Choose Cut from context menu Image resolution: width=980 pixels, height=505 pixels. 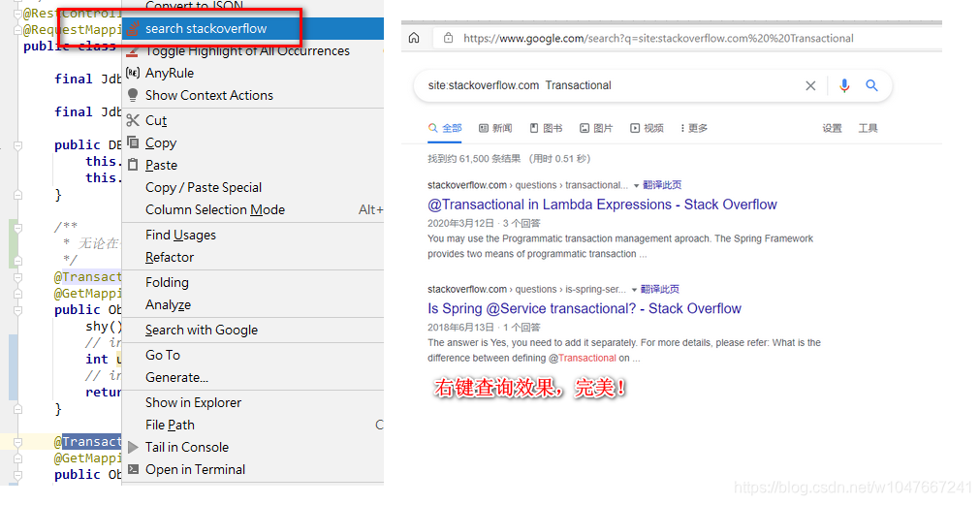pyautogui.click(x=156, y=120)
